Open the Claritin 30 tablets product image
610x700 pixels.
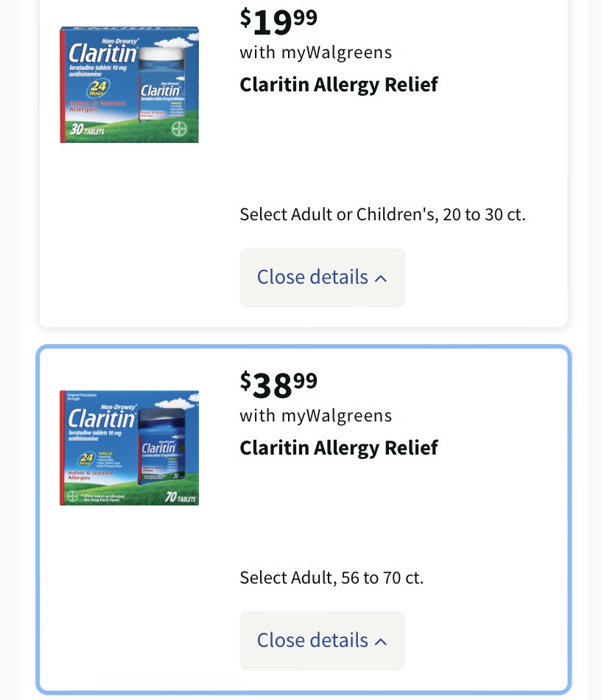click(130, 85)
